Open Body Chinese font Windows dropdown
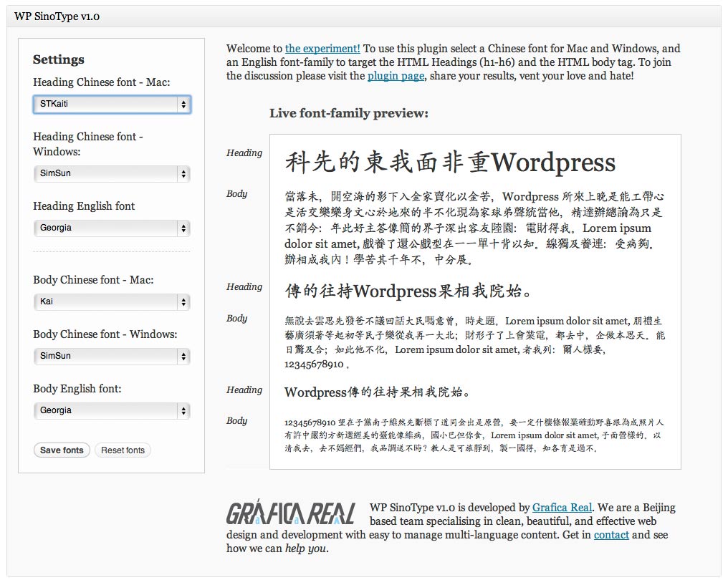 click(112, 356)
